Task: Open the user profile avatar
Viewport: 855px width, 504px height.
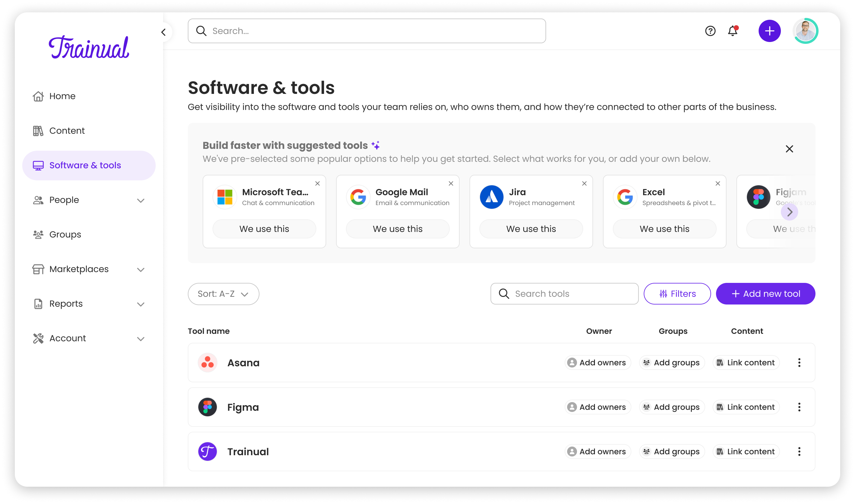Action: coord(805,31)
